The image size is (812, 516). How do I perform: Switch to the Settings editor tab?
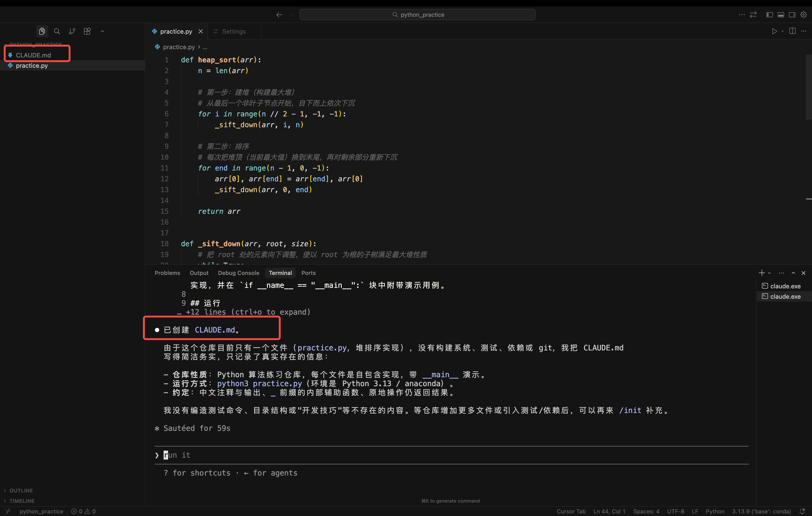click(x=234, y=31)
